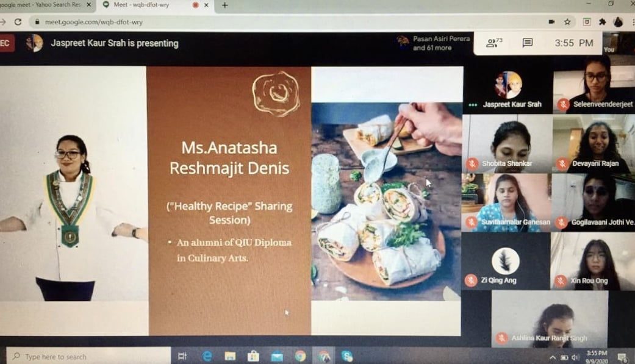Viewport: 635px width, 364px height.
Task: Click the camera indicator icon in address bar
Action: coord(551,21)
